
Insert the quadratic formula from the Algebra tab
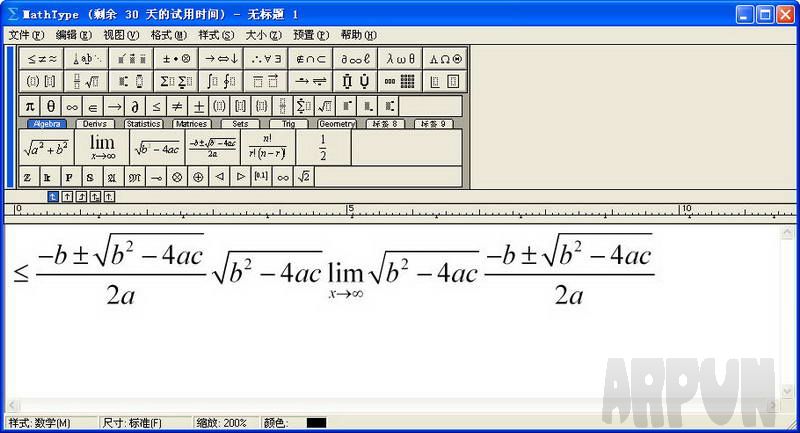coord(212,147)
